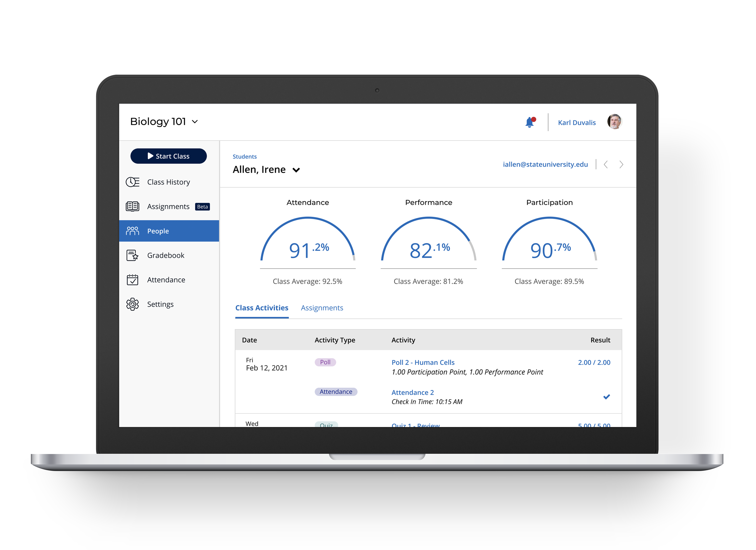Screen dimensions: 756x550
Task: Click the Gradebook star-sheet icon
Action: click(132, 256)
